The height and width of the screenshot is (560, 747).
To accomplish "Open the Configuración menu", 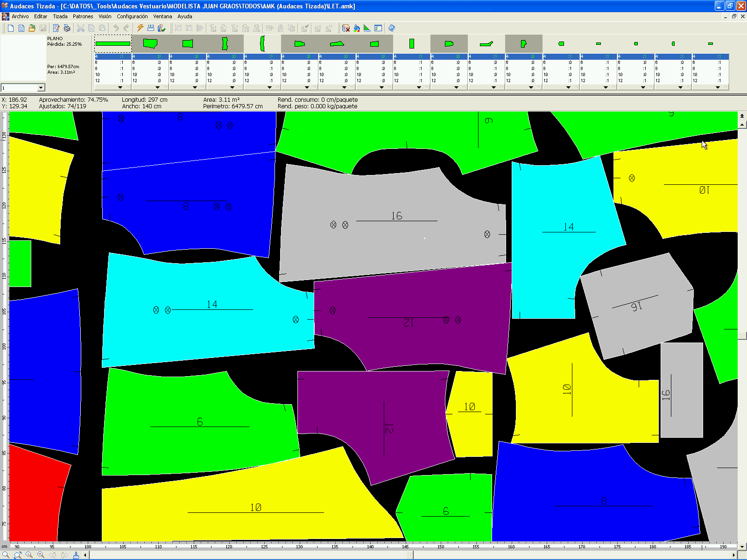I will click(132, 16).
